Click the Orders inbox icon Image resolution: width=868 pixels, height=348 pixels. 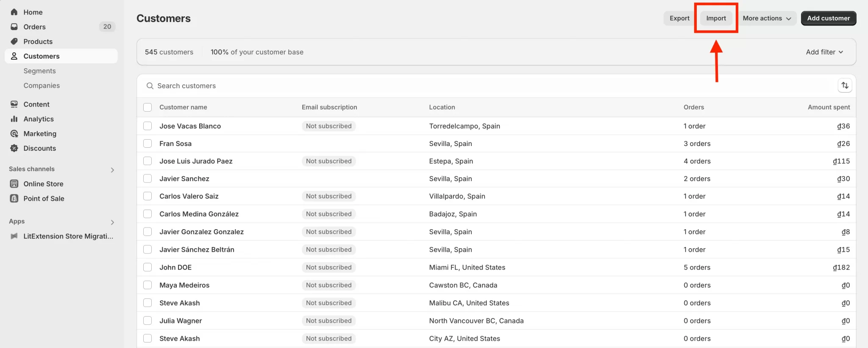(14, 27)
